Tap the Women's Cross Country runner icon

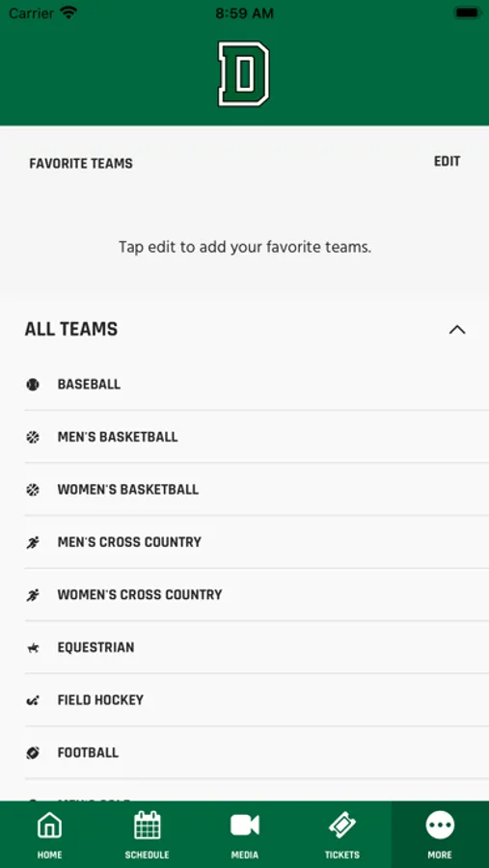click(33, 595)
